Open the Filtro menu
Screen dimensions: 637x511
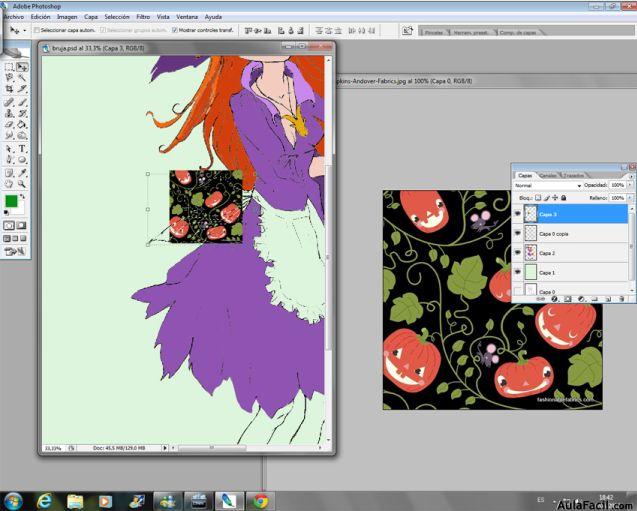tap(143, 17)
